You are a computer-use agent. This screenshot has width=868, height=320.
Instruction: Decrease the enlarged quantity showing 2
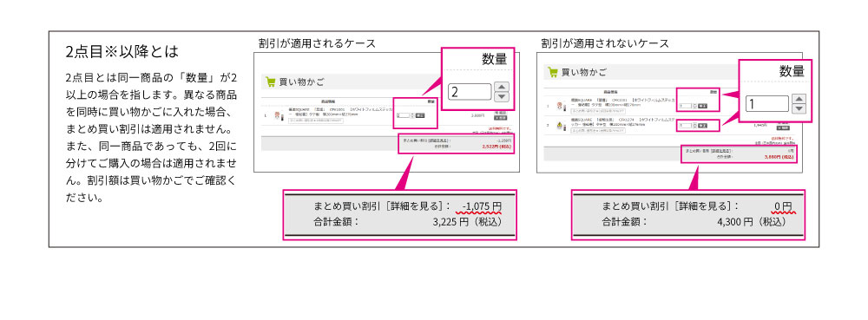tap(501, 97)
